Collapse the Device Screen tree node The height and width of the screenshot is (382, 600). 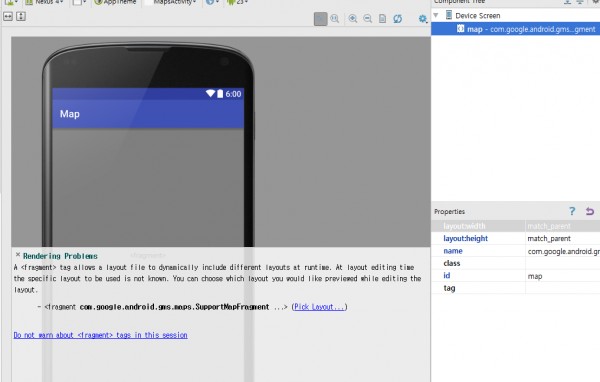[435, 15]
